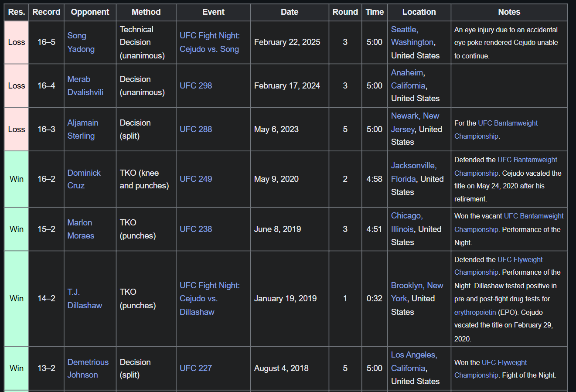
Task: Click the Location column header
Action: point(419,12)
